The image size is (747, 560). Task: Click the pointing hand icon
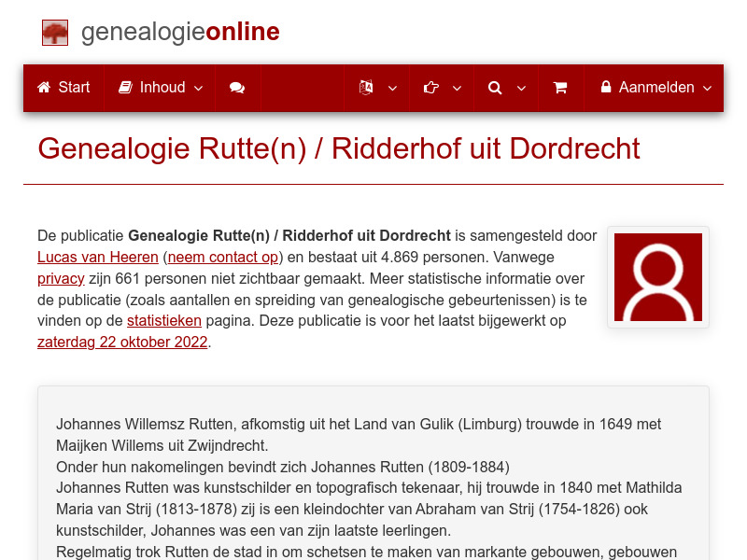(430, 87)
